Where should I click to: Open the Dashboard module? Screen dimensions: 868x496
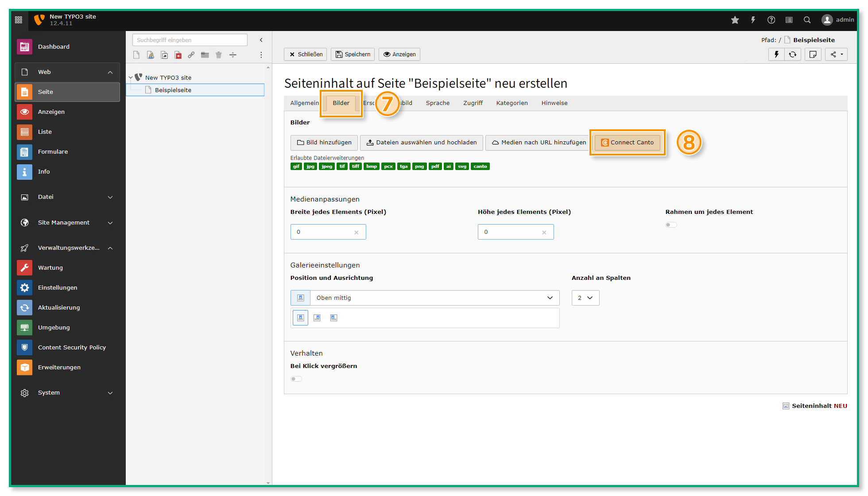pyautogui.click(x=67, y=46)
